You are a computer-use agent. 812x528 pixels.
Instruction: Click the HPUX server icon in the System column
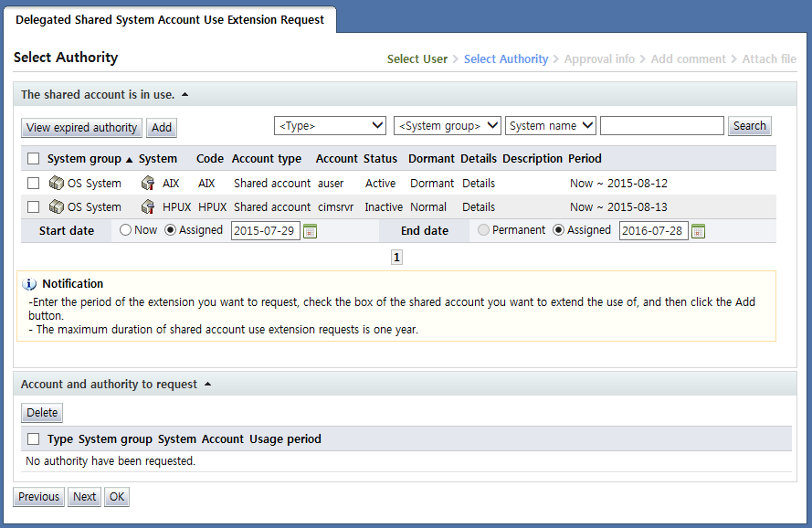pyautogui.click(x=148, y=206)
